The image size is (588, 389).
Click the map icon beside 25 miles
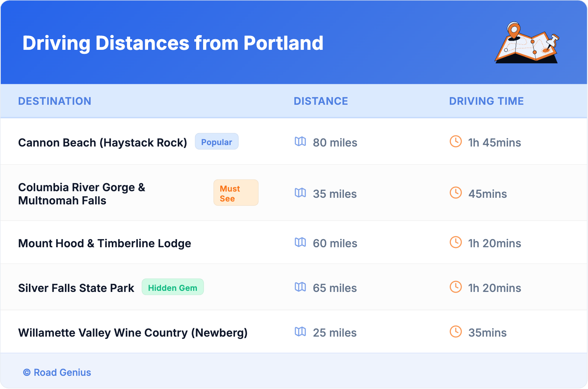(300, 331)
